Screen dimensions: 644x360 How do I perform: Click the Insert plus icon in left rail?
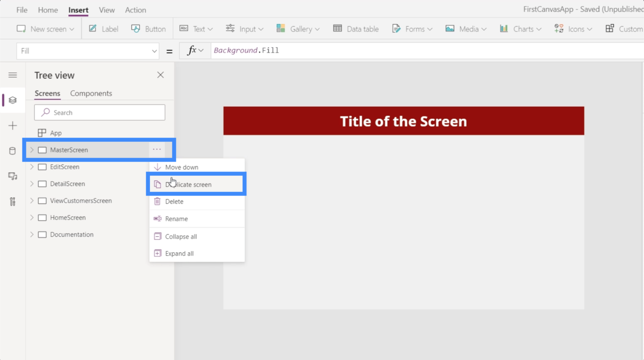click(x=13, y=126)
